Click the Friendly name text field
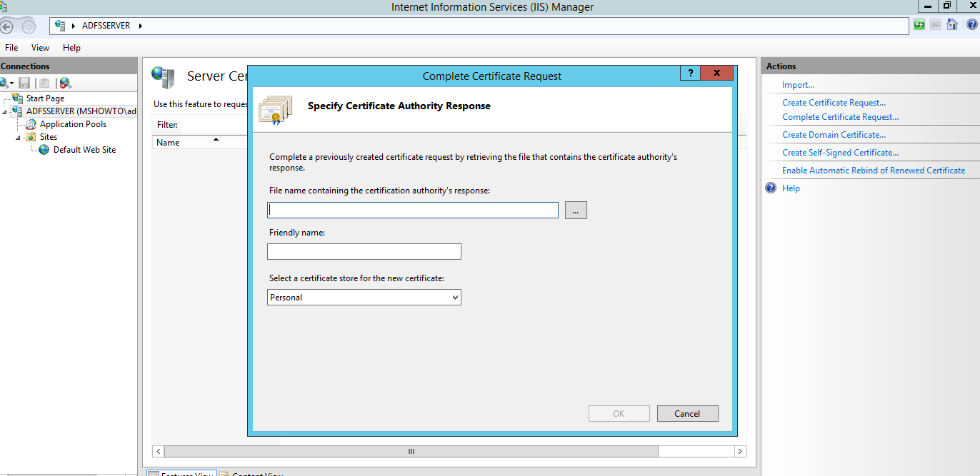Image resolution: width=980 pixels, height=476 pixels. point(364,251)
